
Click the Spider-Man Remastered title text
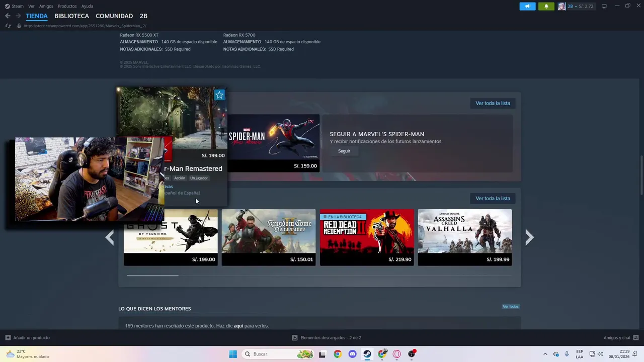pos(193,168)
